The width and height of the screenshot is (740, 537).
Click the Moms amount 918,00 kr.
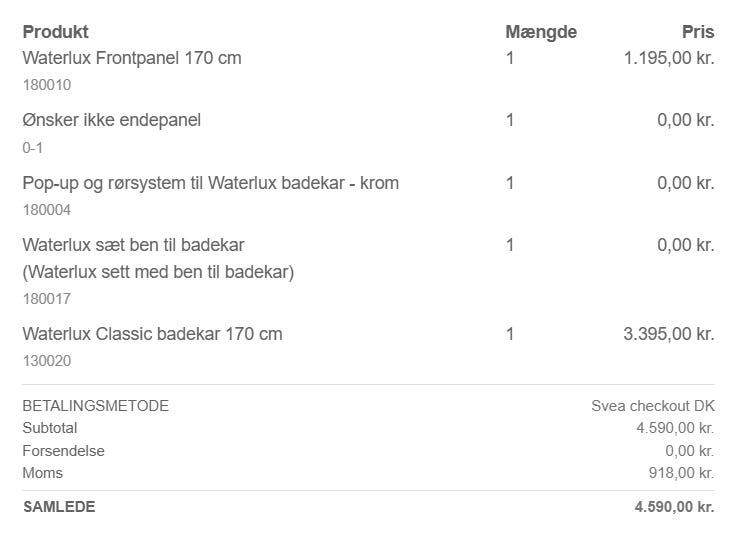coord(681,473)
